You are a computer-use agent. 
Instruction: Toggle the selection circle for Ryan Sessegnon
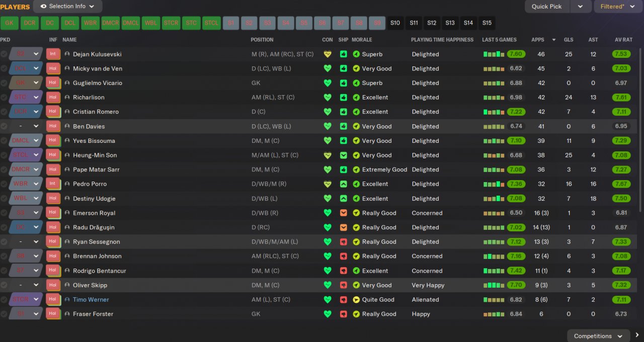click(x=4, y=242)
